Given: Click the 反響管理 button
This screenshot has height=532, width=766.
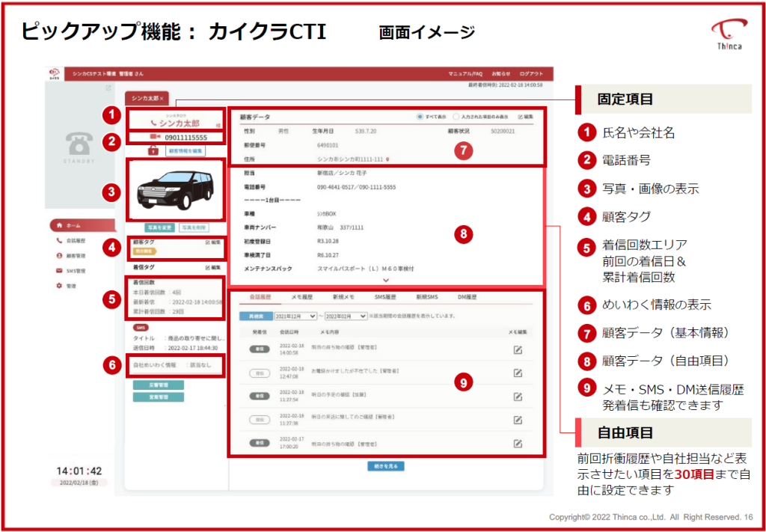Looking at the screenshot, I should click(x=159, y=385).
